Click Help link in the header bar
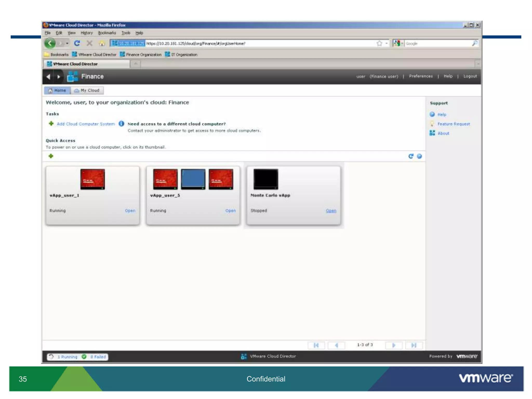532x399 pixels. [x=448, y=76]
